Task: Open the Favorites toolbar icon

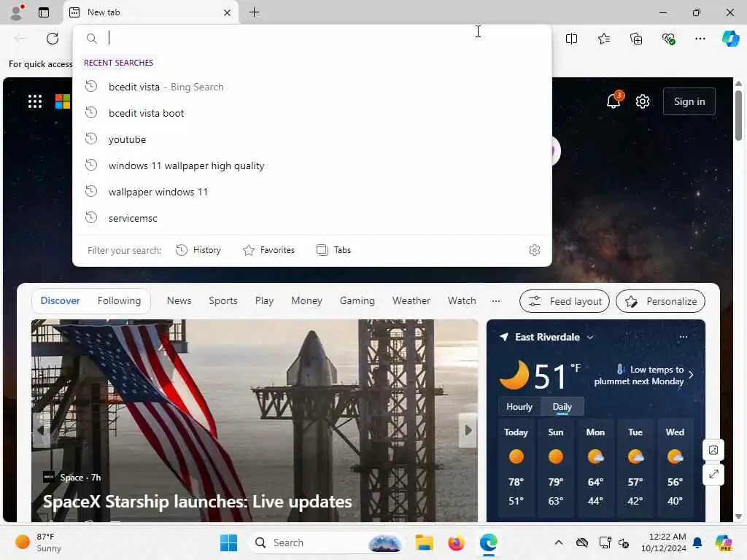Action: coord(603,39)
